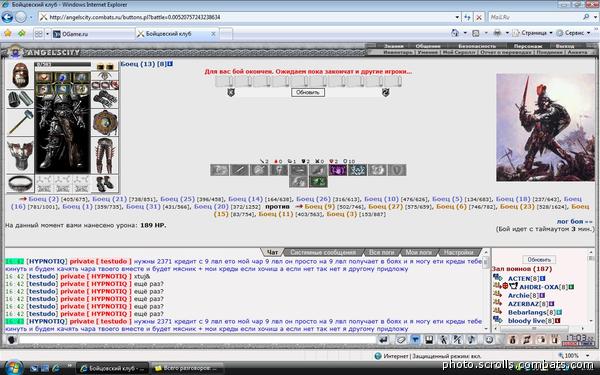The height and width of the screenshot is (375, 600).
Task: Open the лог боя link
Action: coord(574,221)
